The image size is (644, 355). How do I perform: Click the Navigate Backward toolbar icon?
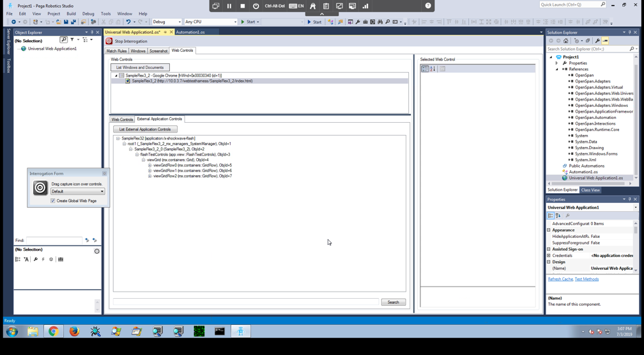pos(13,22)
